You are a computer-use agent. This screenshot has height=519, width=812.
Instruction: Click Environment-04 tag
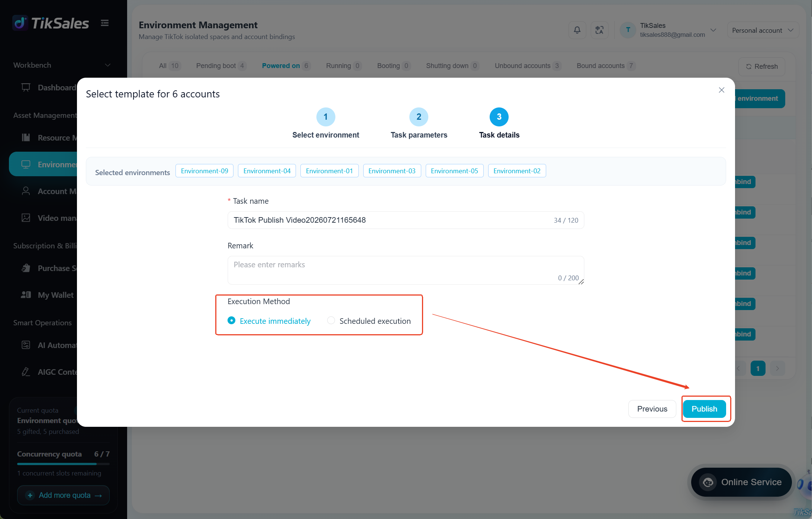[267, 171]
